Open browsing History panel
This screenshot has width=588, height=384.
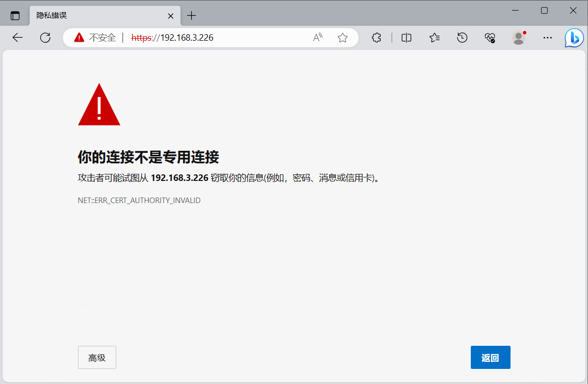pyautogui.click(x=462, y=38)
